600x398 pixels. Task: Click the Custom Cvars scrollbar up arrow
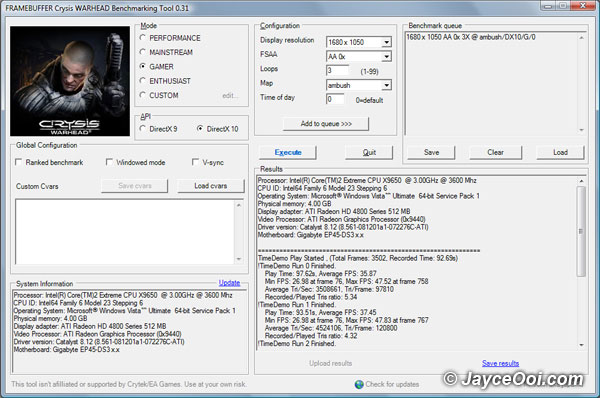click(239, 205)
